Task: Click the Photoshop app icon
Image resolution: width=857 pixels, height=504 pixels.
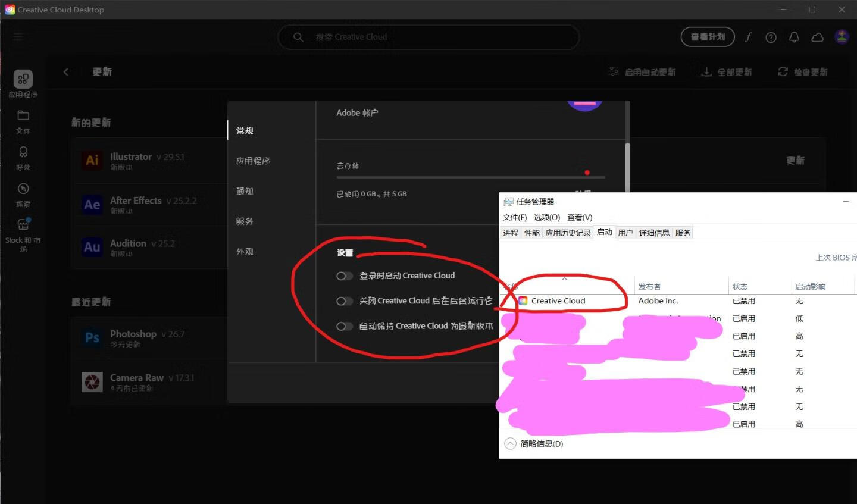Action: coord(92,338)
